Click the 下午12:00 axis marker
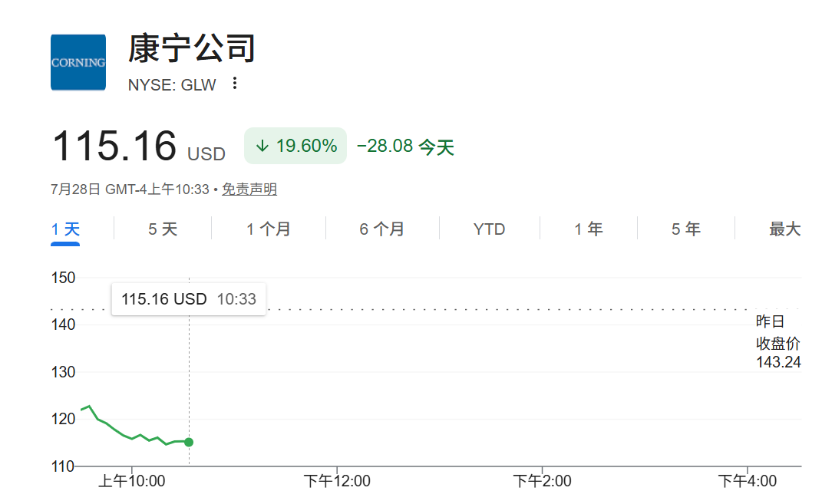The height and width of the screenshot is (504, 822). click(x=337, y=481)
